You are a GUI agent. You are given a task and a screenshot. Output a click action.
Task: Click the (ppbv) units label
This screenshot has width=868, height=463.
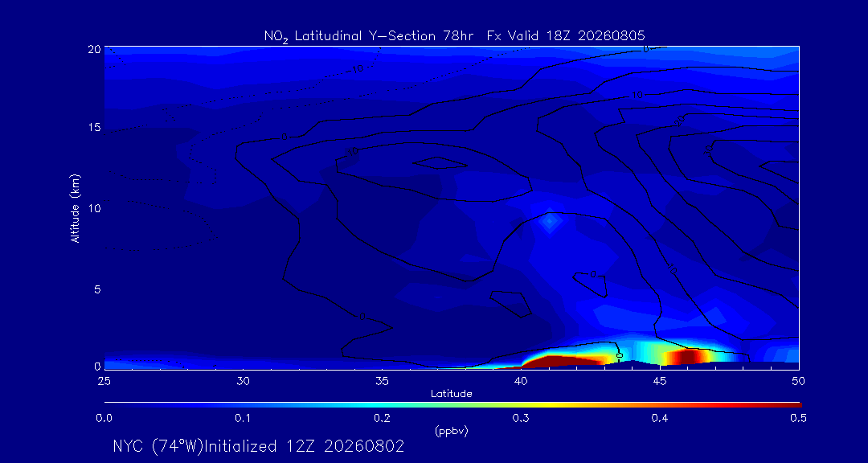452,432
